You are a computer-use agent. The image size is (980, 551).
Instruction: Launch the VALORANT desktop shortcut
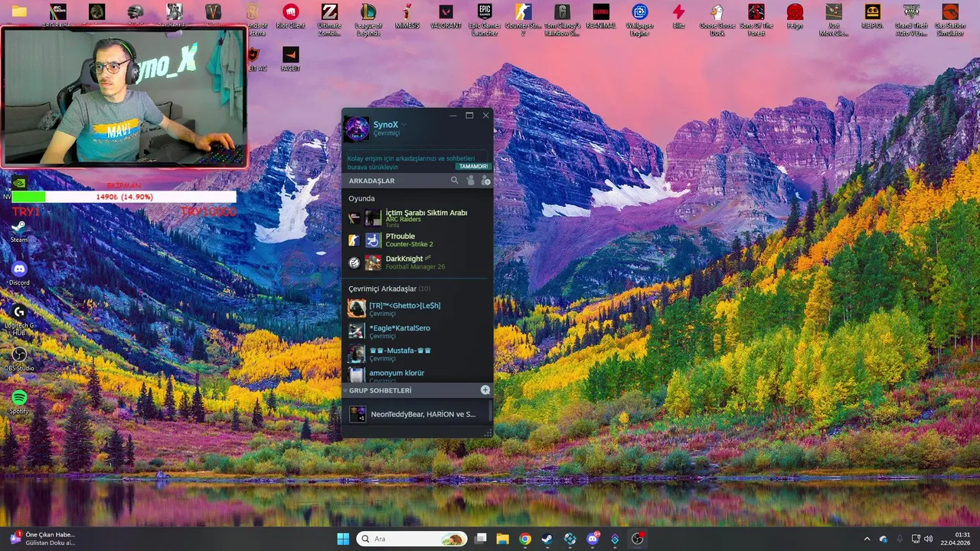[x=446, y=17]
